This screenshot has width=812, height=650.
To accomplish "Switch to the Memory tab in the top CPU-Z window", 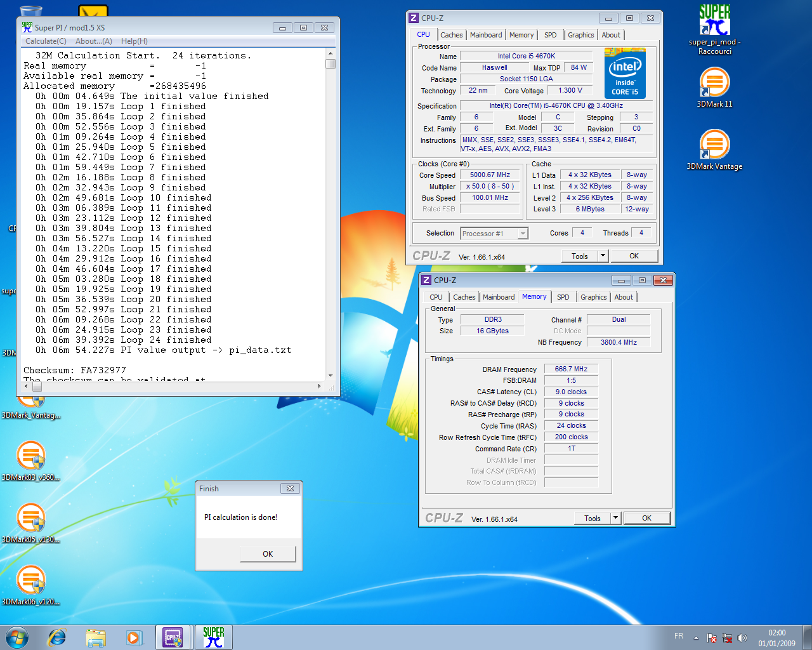I will (x=521, y=35).
